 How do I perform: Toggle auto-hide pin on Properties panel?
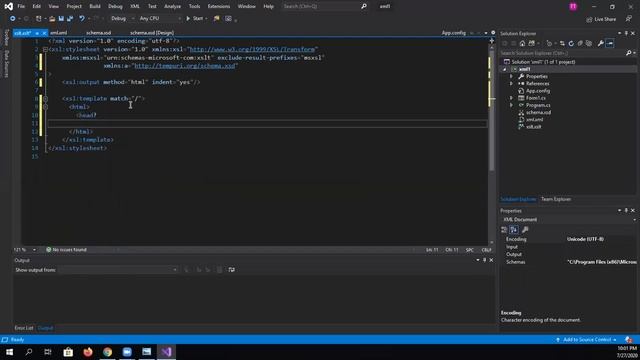(x=626, y=211)
